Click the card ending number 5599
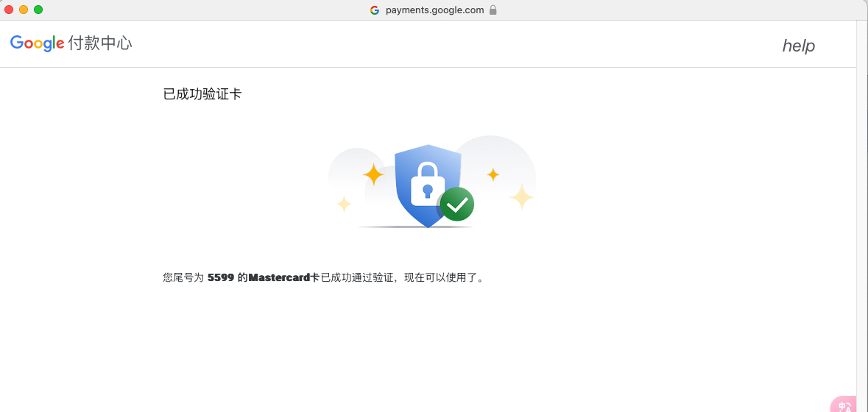The image size is (868, 412). tap(221, 277)
